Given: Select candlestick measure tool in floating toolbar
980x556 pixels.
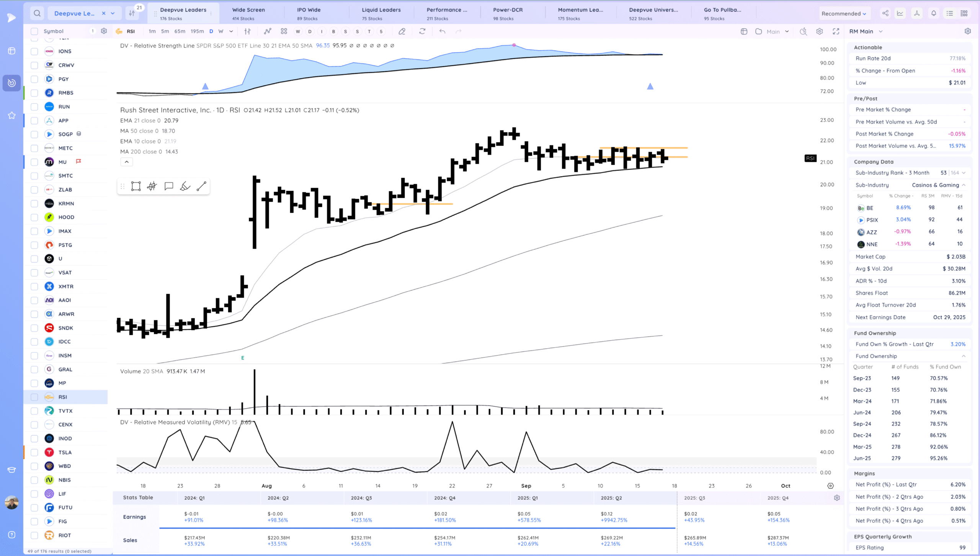Looking at the screenshot, I should tap(152, 186).
